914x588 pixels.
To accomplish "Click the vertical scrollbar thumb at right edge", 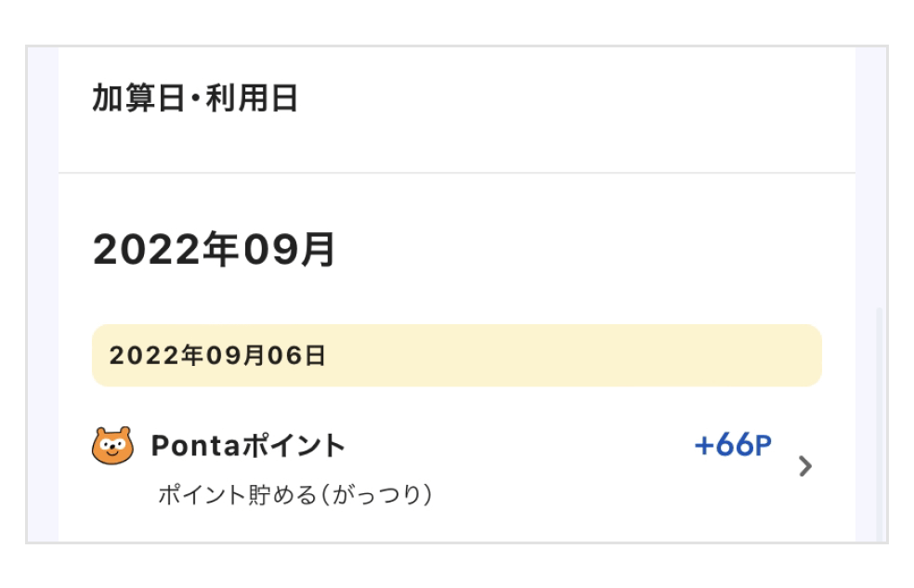I will (880, 423).
